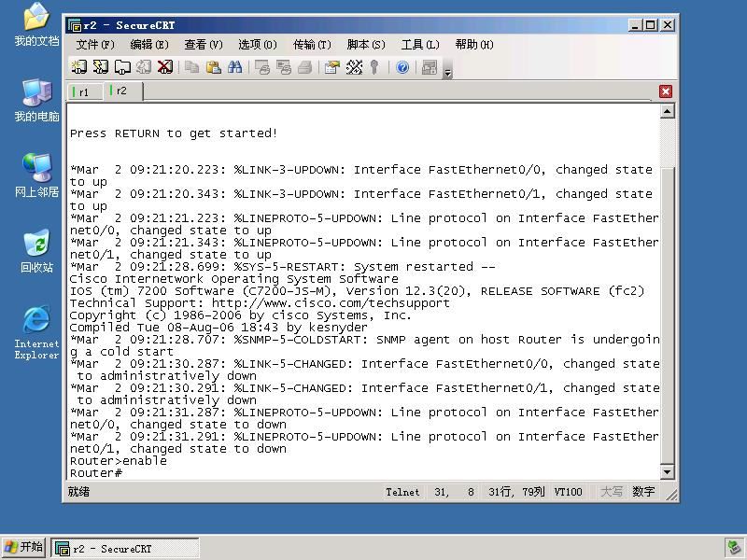This screenshot has width=747, height=560.
Task: Close active tab with red X
Action: pyautogui.click(x=666, y=91)
